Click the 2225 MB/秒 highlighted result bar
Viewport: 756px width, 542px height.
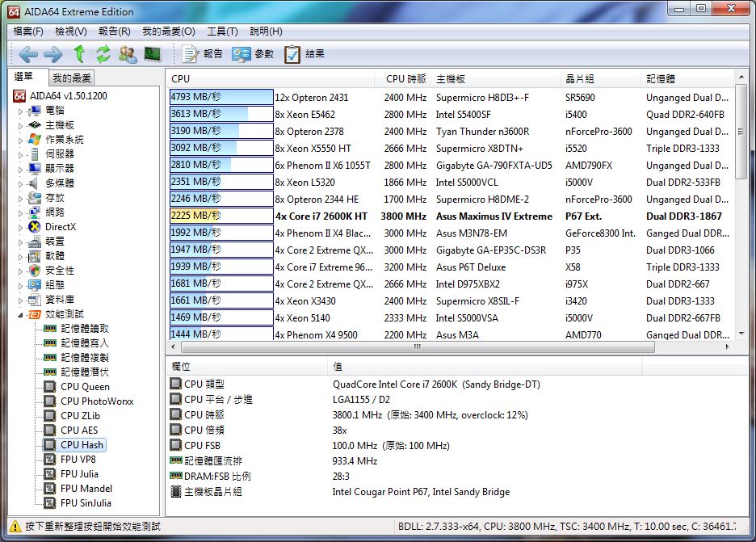point(221,216)
